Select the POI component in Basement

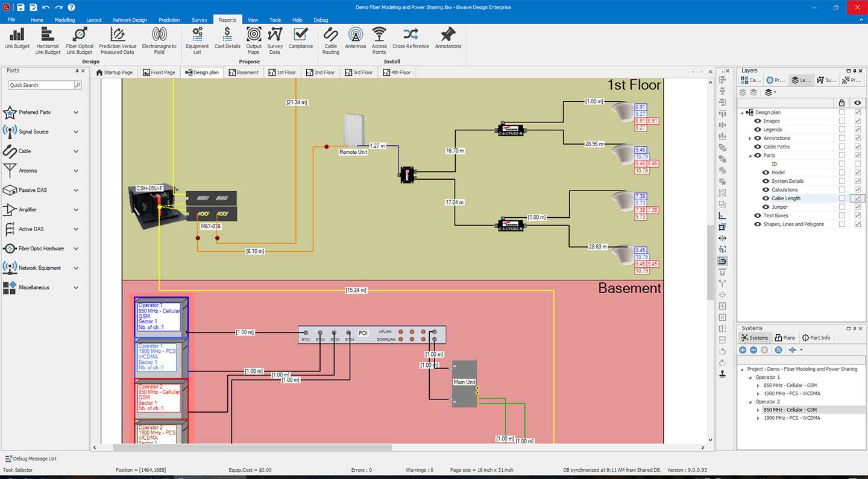pyautogui.click(x=372, y=335)
